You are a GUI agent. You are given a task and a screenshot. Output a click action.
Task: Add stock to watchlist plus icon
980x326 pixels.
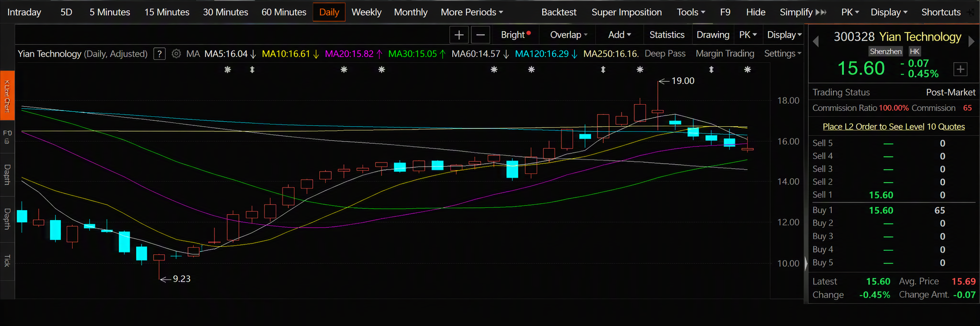[x=961, y=69]
